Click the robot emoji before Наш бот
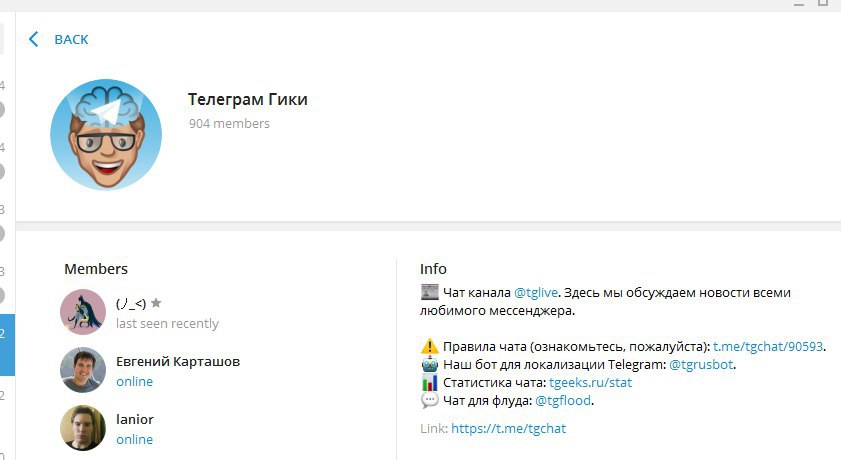Image resolution: width=841 pixels, height=460 pixels. coord(430,365)
